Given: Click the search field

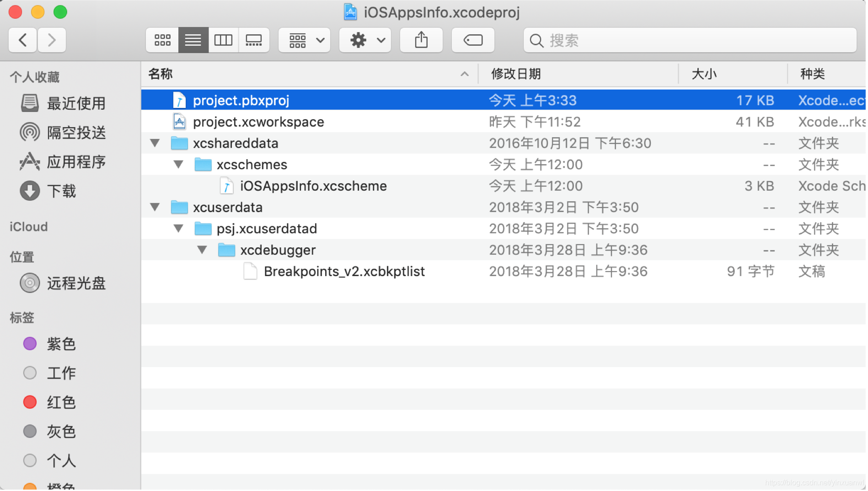Looking at the screenshot, I should 690,40.
